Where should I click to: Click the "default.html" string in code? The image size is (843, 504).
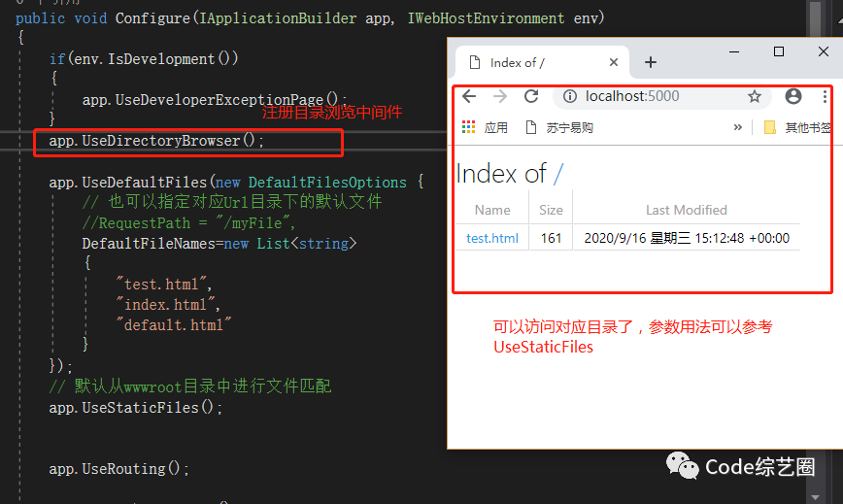coord(174,325)
